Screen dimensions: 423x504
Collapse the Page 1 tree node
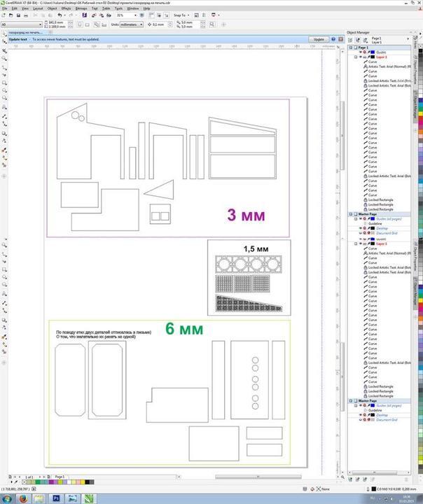point(352,47)
